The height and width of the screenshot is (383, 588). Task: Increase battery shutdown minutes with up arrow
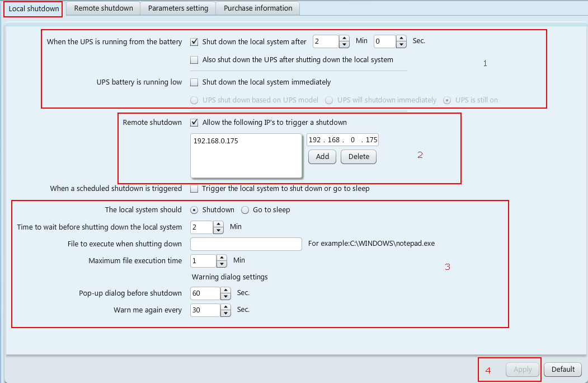(x=344, y=39)
